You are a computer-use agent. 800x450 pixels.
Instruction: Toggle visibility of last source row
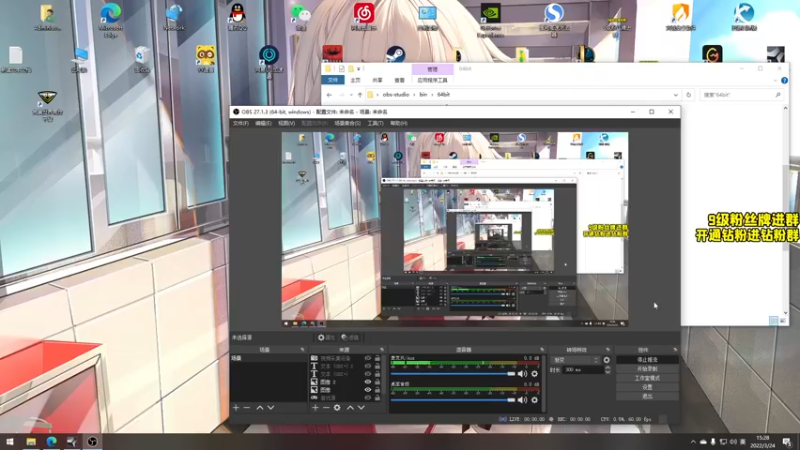[367, 397]
